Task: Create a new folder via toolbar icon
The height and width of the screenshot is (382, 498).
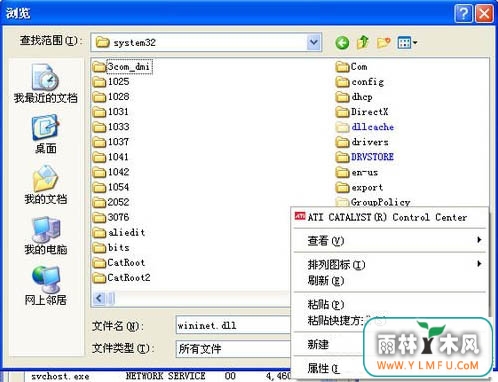Action: (383, 43)
